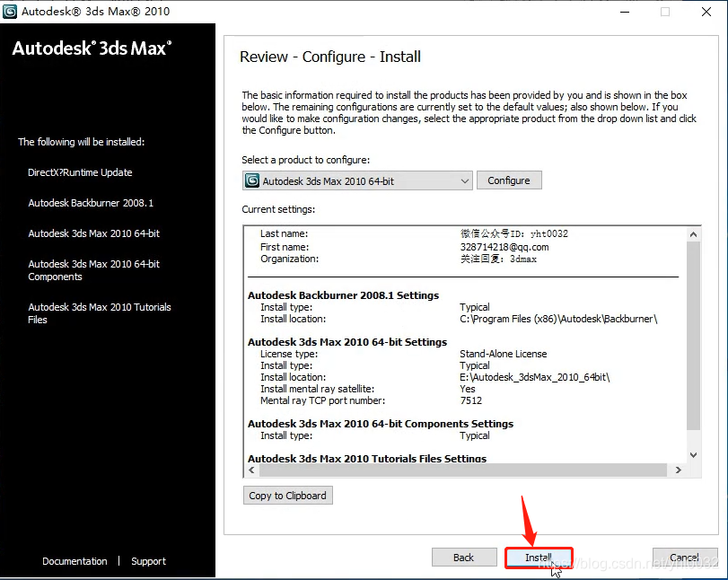Viewport: 728px width, 580px height.
Task: Open the Support link
Action: click(x=148, y=561)
